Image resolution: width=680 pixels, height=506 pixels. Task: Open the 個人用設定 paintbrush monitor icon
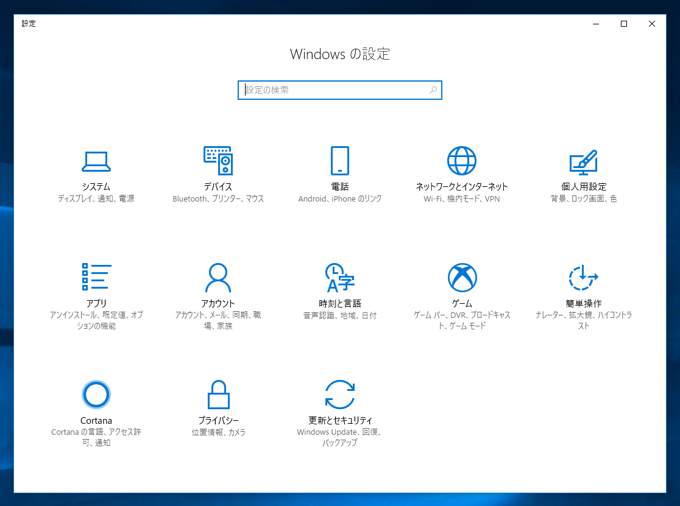coord(583,162)
